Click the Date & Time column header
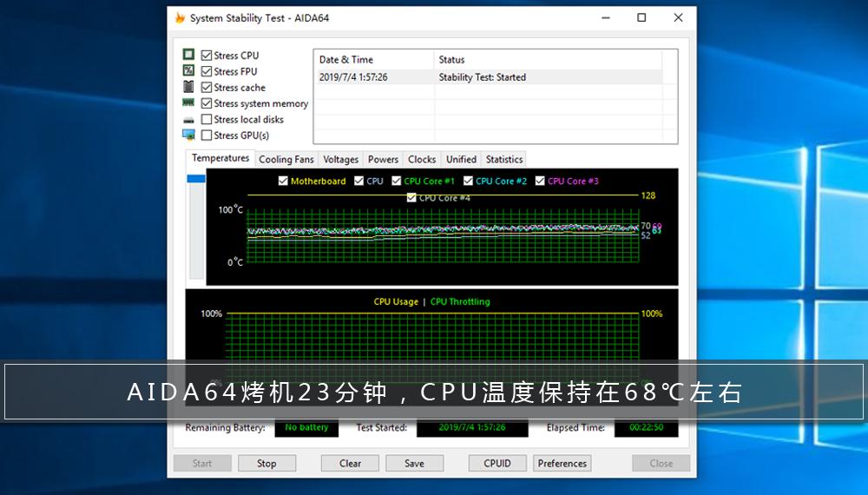 (x=374, y=60)
